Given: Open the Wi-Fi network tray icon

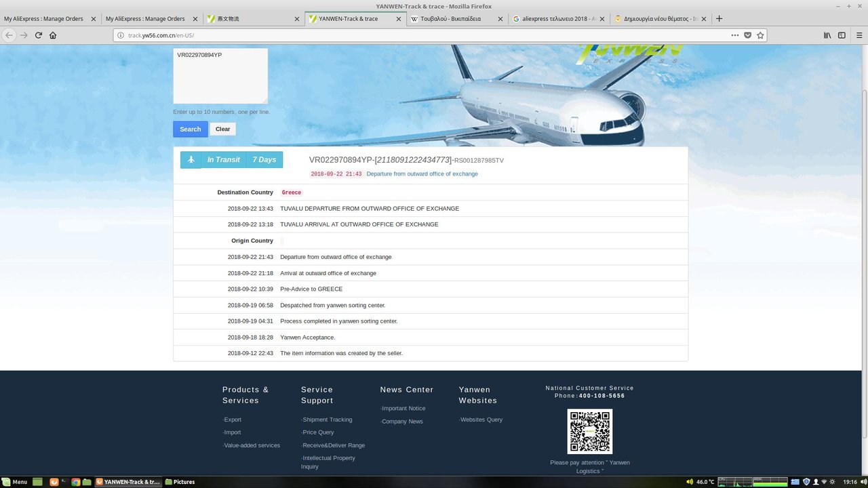Looking at the screenshot, I should (x=823, y=482).
